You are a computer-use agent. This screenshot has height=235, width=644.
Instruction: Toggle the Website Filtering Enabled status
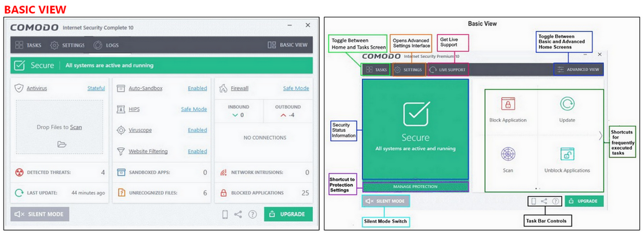pyautogui.click(x=197, y=152)
